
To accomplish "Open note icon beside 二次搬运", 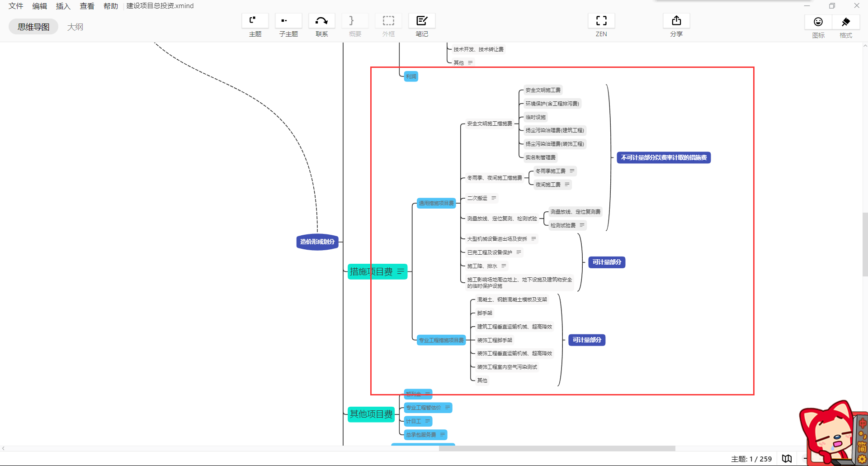I will (x=494, y=198).
